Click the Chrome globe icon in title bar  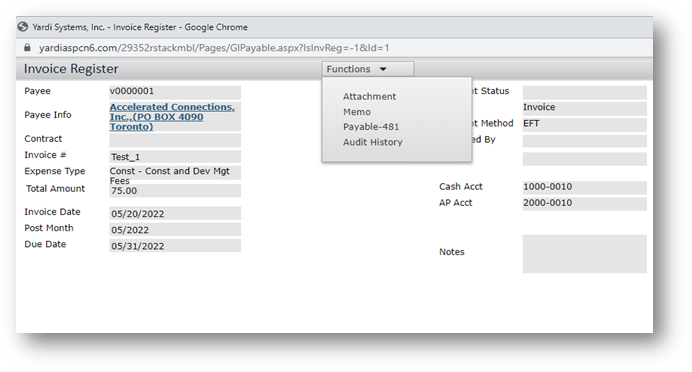(23, 27)
